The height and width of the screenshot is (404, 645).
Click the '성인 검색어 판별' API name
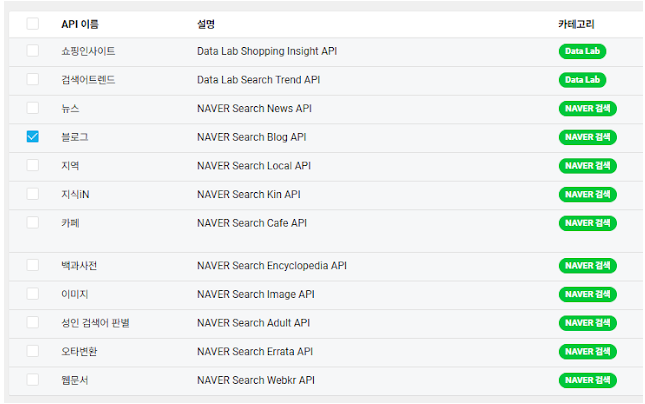[x=95, y=323]
